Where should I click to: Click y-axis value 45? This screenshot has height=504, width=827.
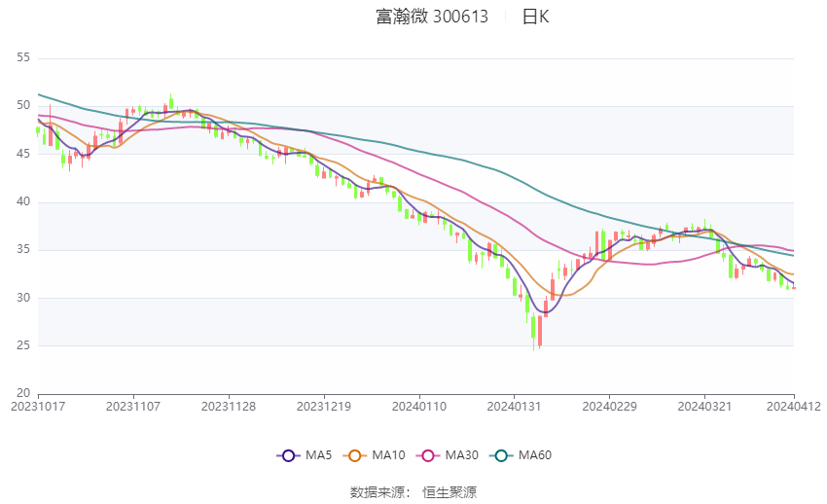coord(23,154)
